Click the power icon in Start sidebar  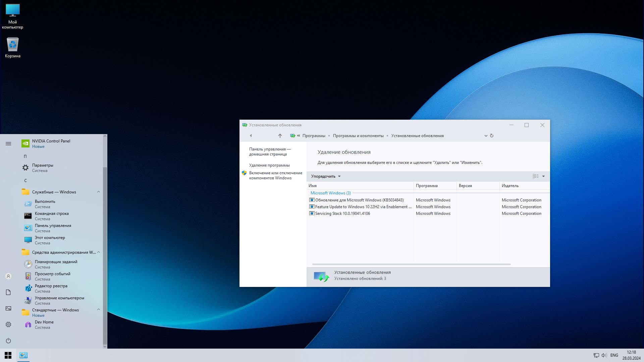coord(8,341)
